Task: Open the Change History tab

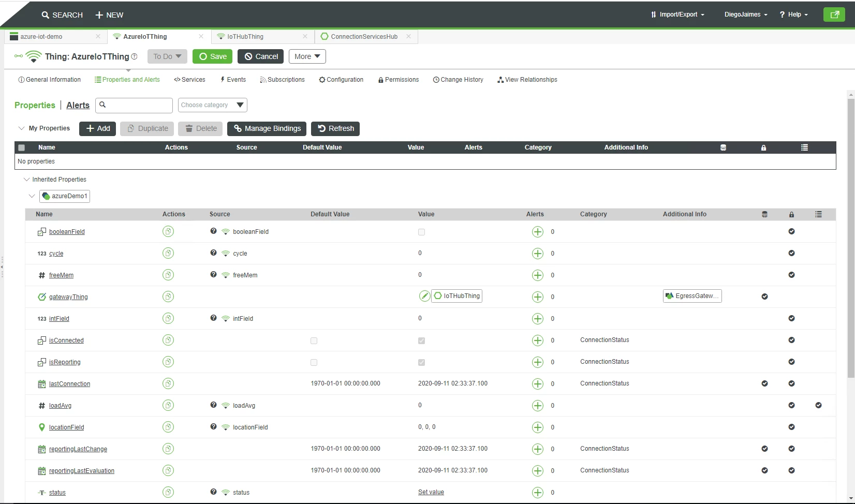Action: [458, 80]
